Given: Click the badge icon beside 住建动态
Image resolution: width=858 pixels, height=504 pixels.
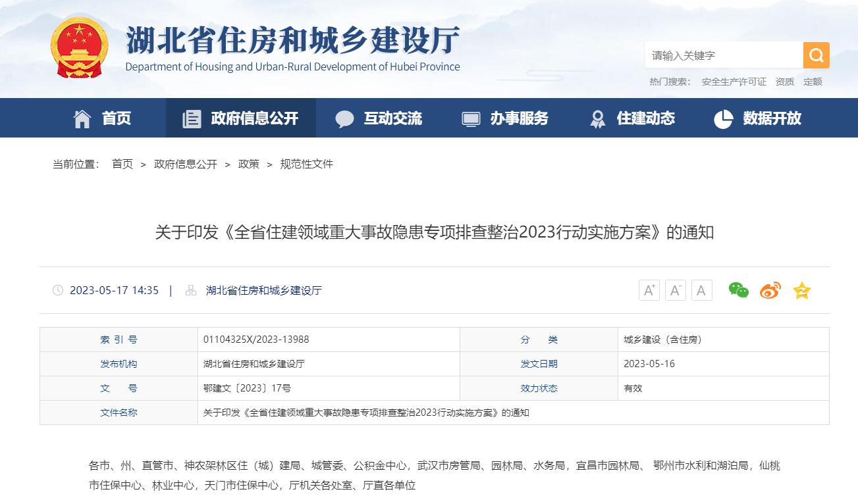Looking at the screenshot, I should (x=597, y=118).
